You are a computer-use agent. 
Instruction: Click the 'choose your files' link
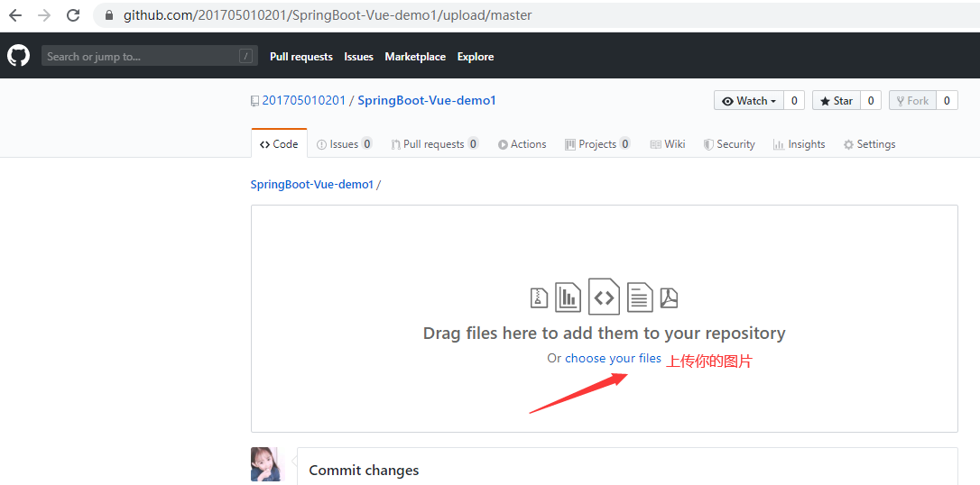coord(613,358)
